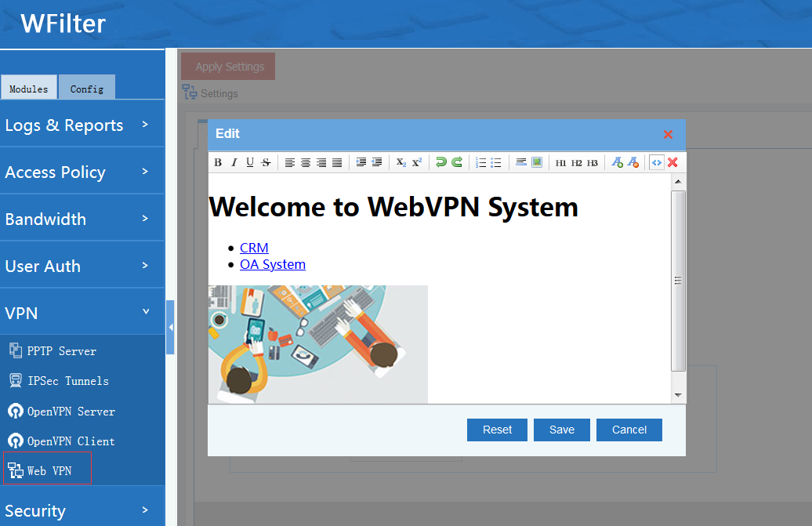Expand Bandwidth menu

[82, 219]
